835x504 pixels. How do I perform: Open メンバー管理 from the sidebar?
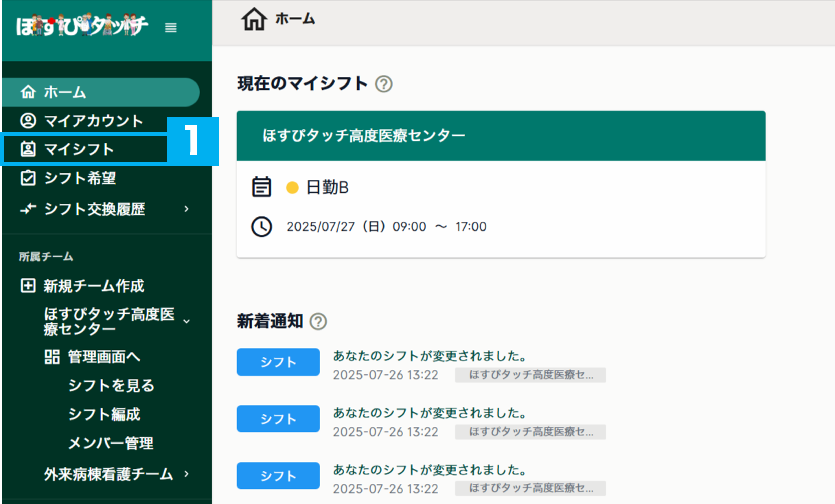[111, 443]
